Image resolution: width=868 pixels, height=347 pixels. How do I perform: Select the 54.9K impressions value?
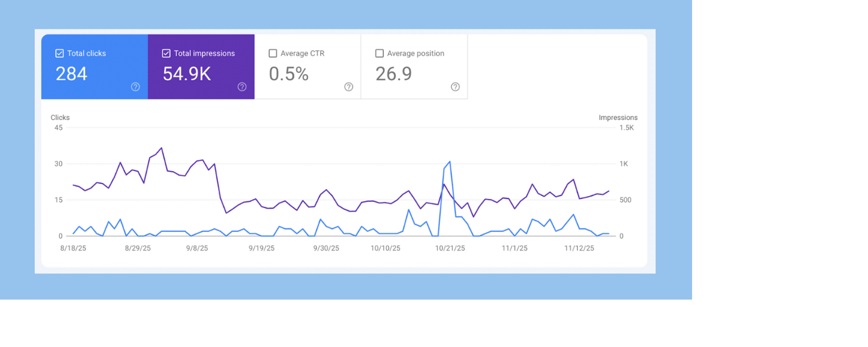click(x=186, y=74)
